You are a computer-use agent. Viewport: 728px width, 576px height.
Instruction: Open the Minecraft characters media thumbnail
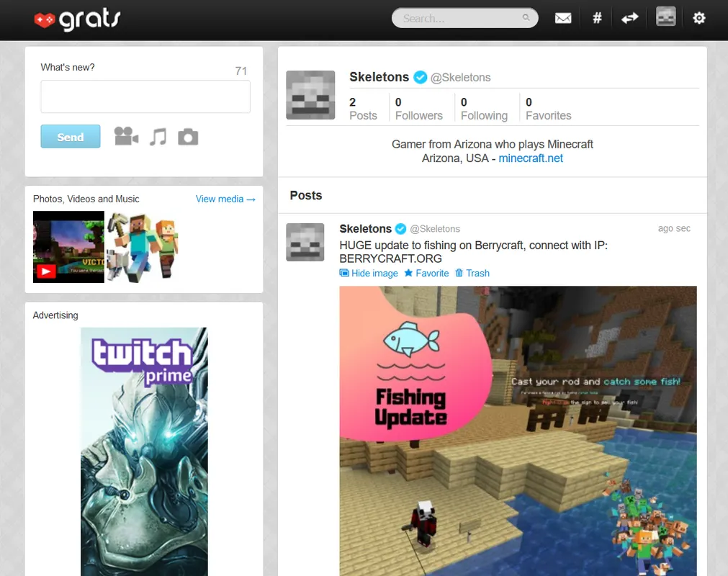click(142, 247)
